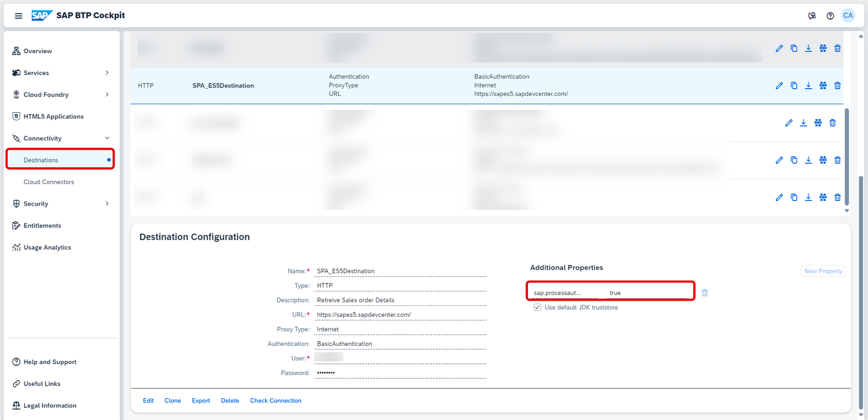Click the Password field
This screenshot has height=420, width=868.
point(400,373)
